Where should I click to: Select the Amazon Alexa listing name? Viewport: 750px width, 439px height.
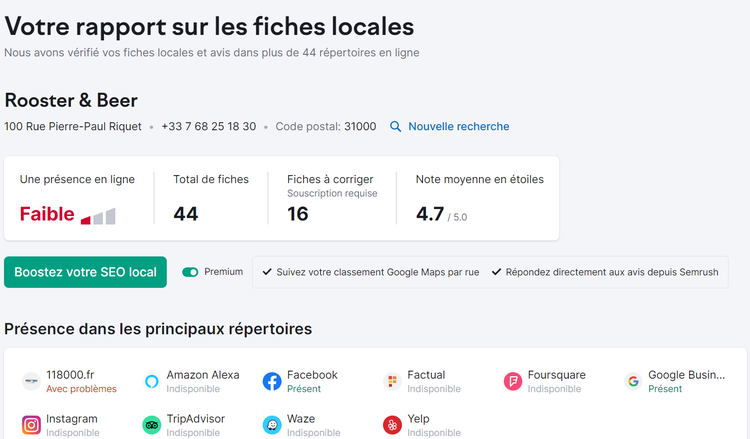coord(203,375)
